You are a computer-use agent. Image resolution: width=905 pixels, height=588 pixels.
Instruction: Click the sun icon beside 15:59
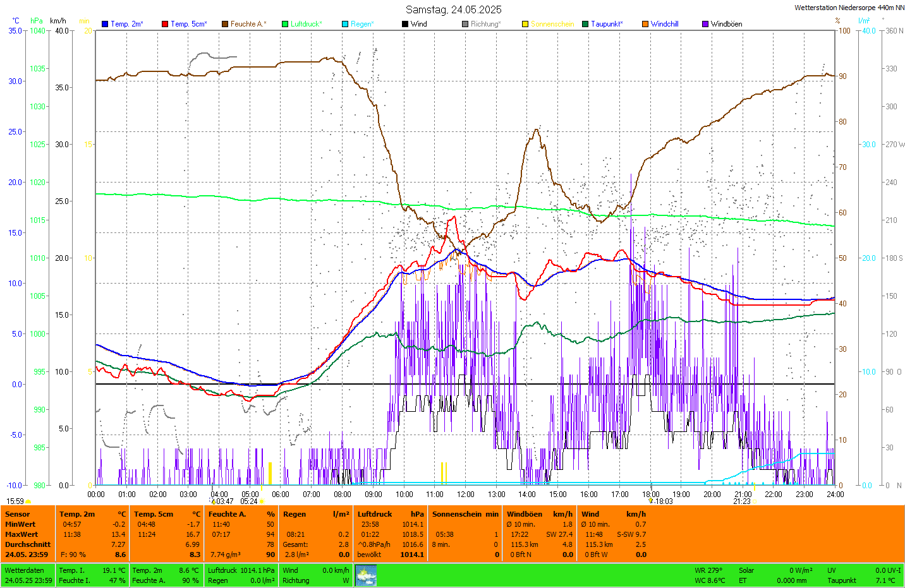click(x=28, y=501)
